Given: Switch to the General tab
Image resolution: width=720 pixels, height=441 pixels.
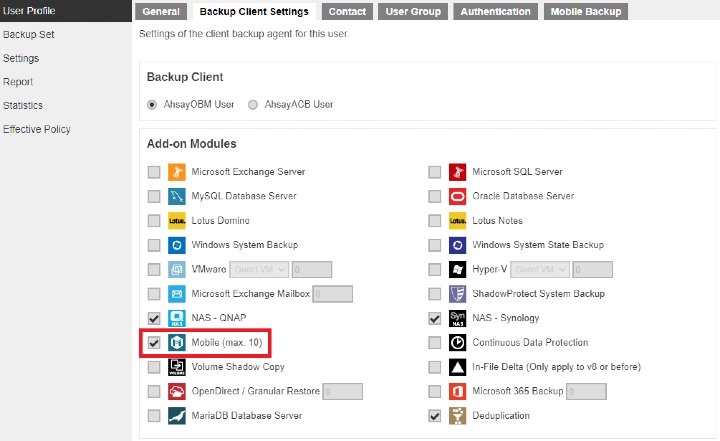Looking at the screenshot, I should click(x=161, y=11).
